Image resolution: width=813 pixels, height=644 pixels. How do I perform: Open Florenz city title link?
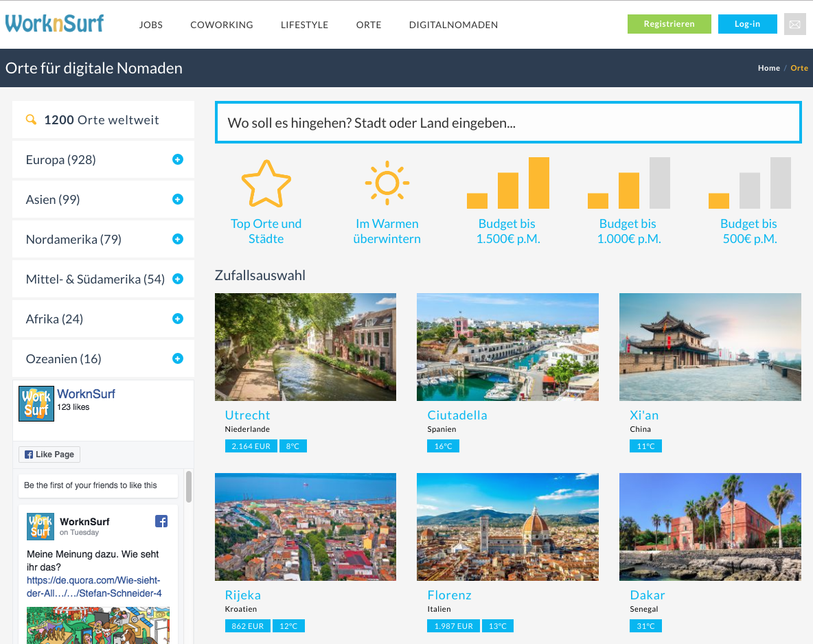tap(450, 595)
